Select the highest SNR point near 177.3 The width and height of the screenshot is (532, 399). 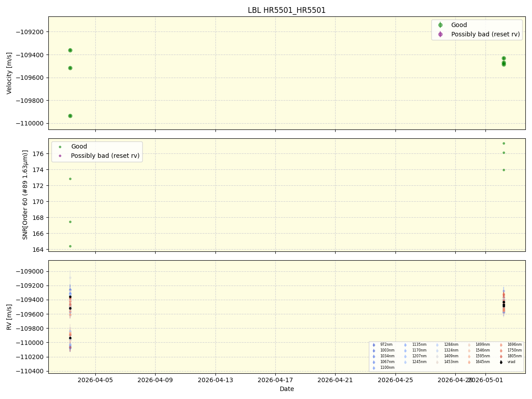pyautogui.click(x=504, y=143)
